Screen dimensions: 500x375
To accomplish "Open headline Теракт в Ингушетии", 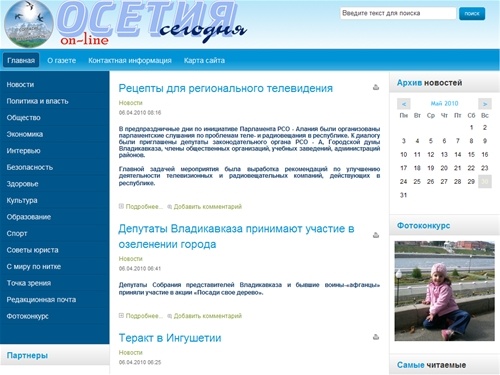I will (x=170, y=338).
